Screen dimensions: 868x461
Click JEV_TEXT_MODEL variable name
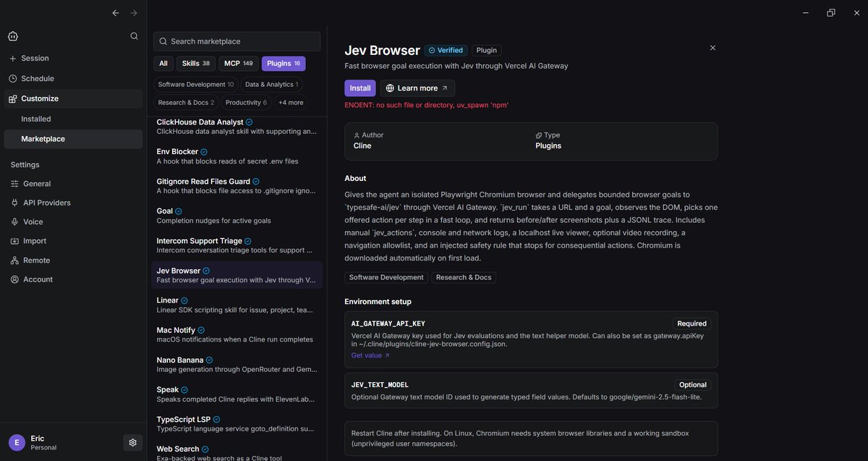[380, 385]
